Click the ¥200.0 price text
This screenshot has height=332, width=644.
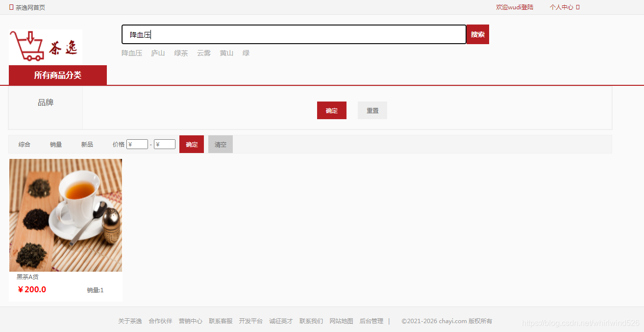tap(32, 289)
